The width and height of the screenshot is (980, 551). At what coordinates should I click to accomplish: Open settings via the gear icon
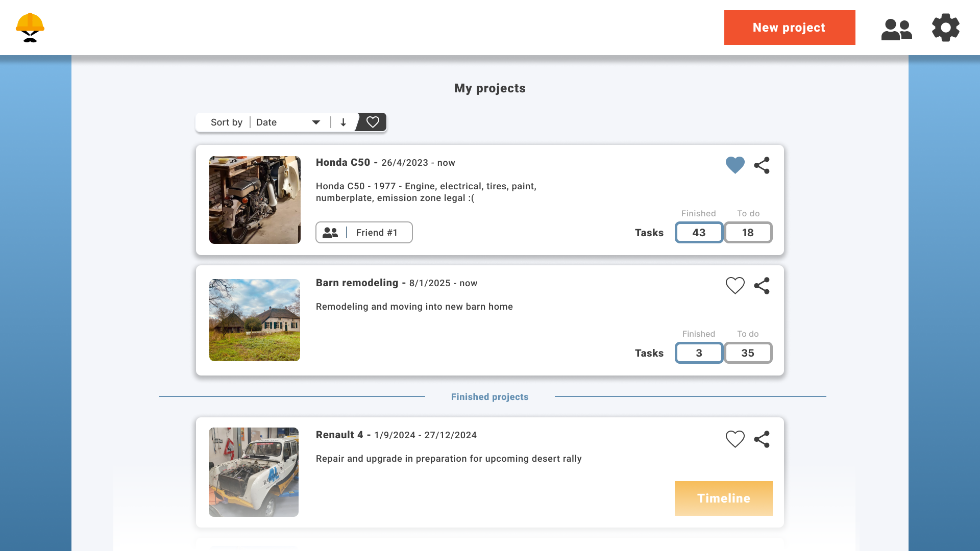pos(945,28)
